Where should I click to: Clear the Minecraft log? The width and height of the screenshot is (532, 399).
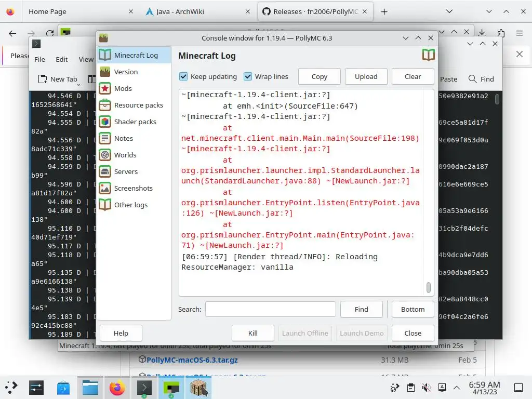[413, 77]
